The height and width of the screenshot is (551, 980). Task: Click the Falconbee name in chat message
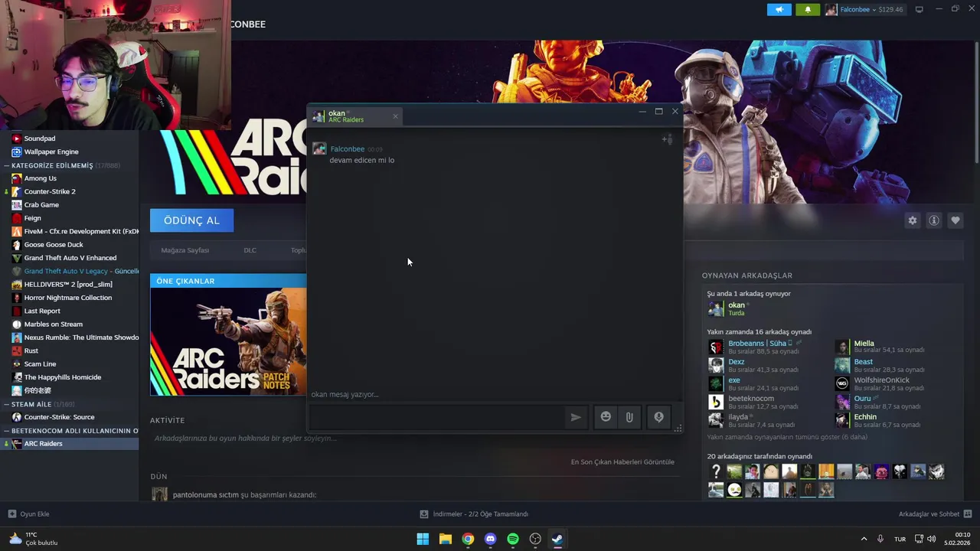(348, 149)
